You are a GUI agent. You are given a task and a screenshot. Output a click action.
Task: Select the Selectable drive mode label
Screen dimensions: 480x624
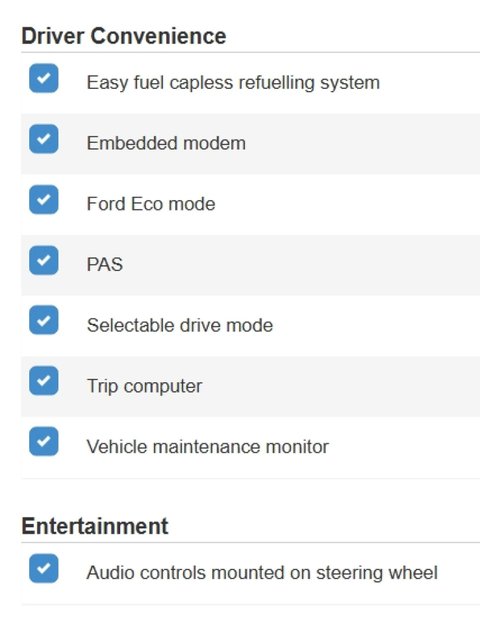coord(180,325)
